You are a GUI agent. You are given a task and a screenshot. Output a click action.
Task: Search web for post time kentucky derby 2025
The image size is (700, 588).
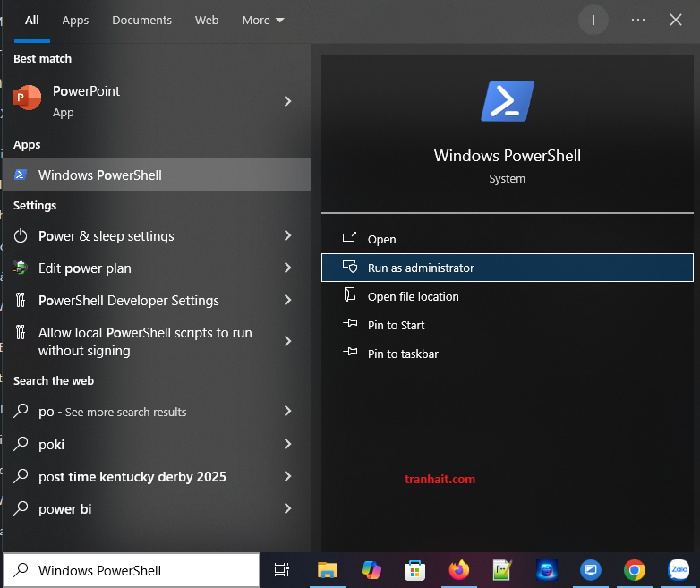tap(157, 476)
